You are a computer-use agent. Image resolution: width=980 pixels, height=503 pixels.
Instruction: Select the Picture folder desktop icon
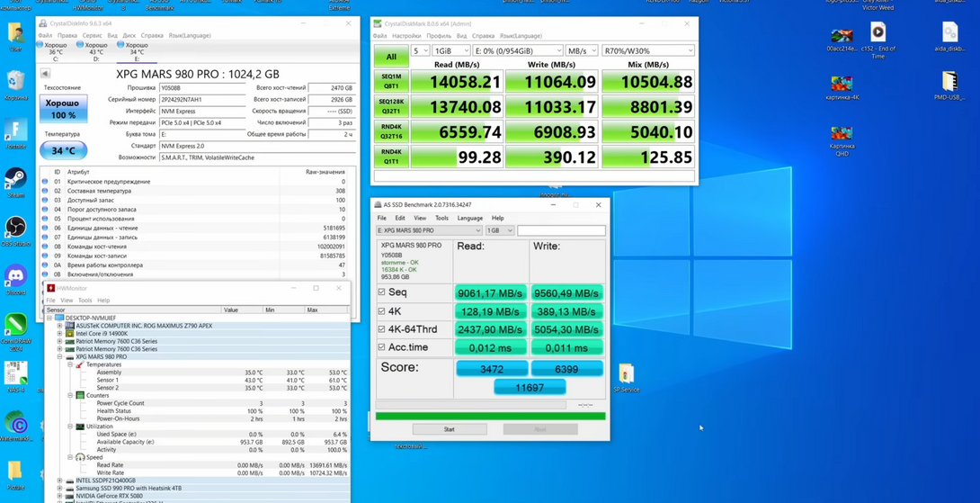click(x=15, y=475)
